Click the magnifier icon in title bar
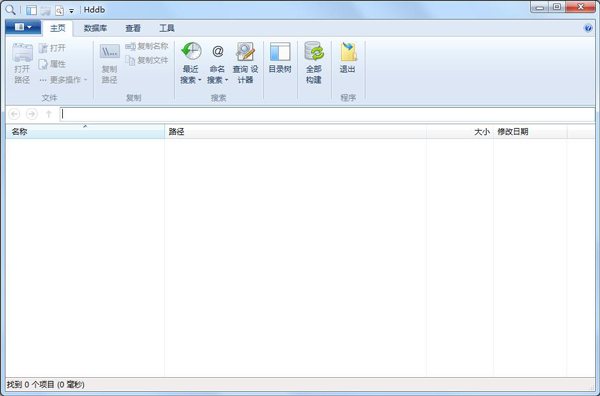Screen dimensions: 600x396 11,10
